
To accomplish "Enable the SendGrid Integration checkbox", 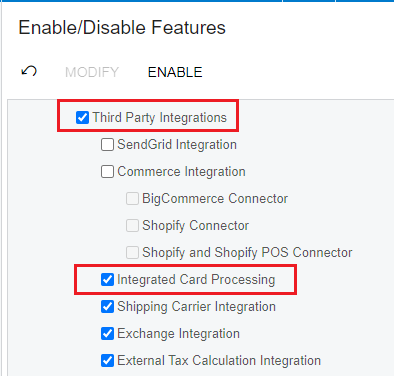I will point(107,145).
